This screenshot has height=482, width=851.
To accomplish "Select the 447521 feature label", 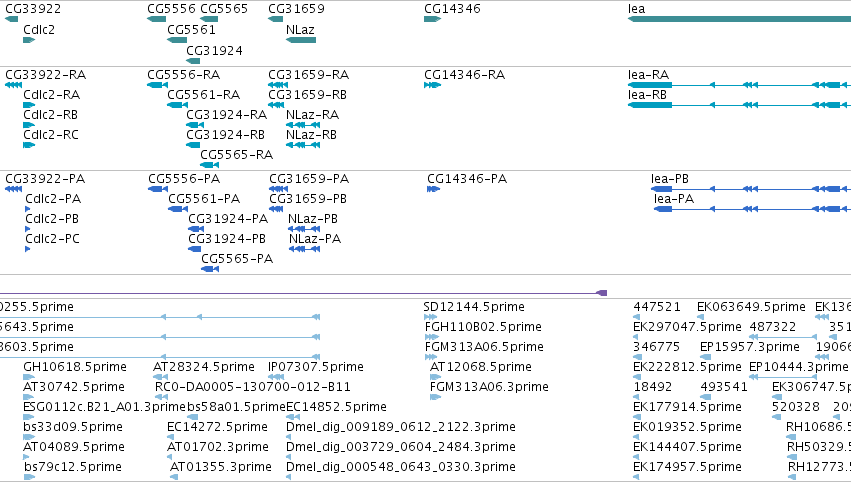I will tap(657, 307).
